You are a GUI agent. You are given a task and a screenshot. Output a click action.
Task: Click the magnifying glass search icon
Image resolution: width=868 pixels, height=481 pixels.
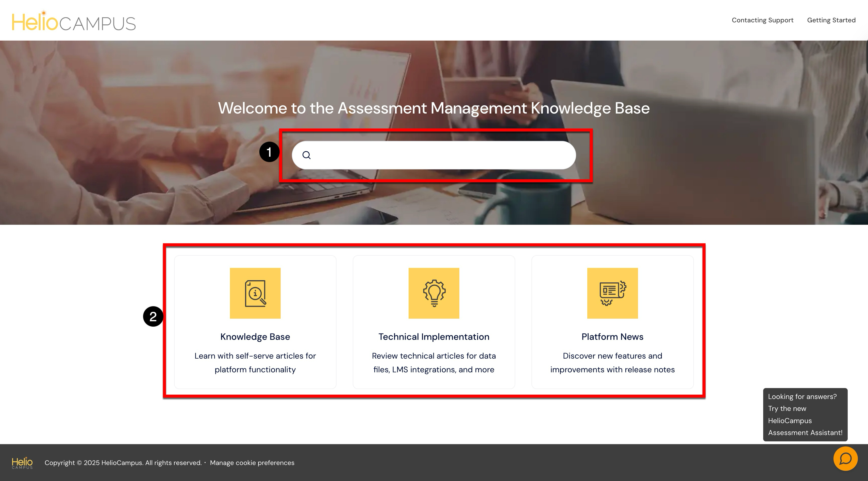(x=306, y=155)
